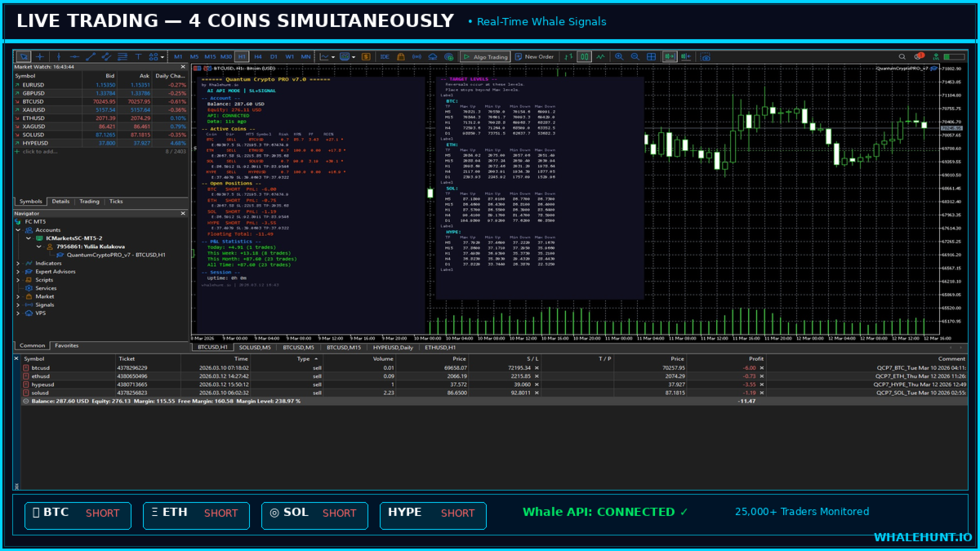
Task: Click the orange dollar trading icon
Action: [x=366, y=56]
